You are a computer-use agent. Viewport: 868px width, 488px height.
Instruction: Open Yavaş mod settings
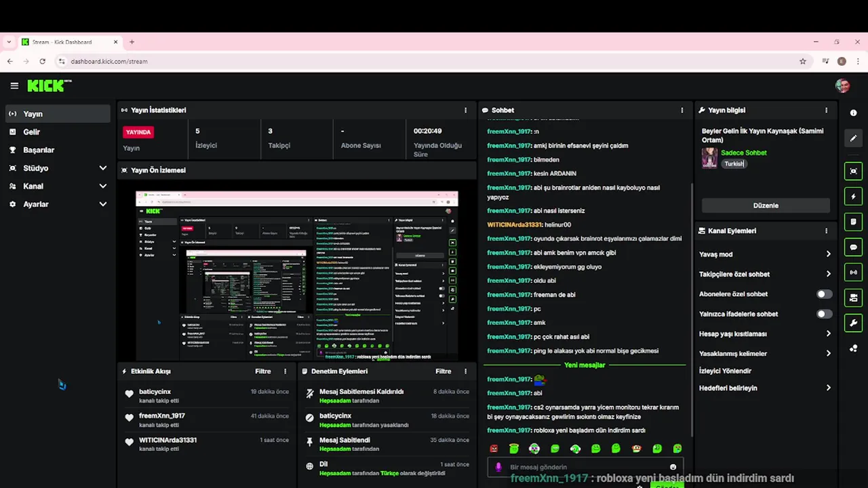[765, 254]
